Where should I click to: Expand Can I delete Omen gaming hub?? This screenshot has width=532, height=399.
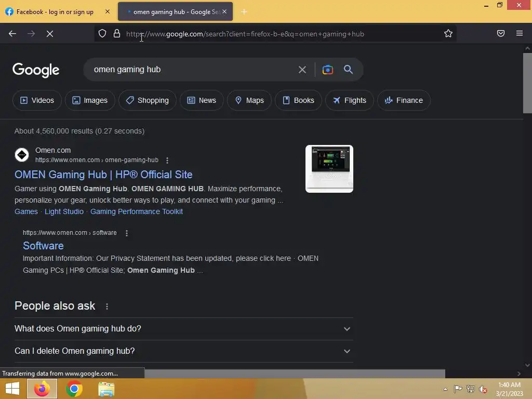click(183, 351)
